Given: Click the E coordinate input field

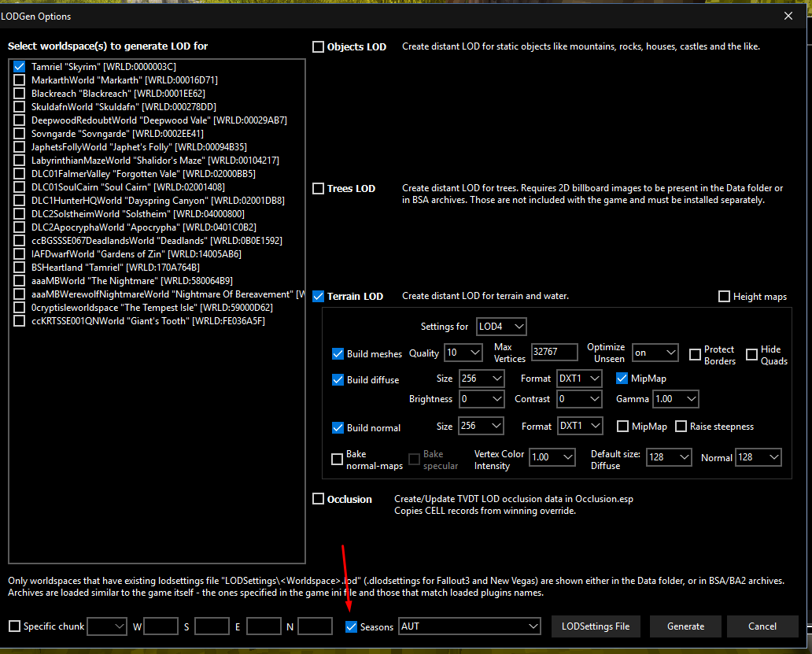Looking at the screenshot, I should [264, 626].
